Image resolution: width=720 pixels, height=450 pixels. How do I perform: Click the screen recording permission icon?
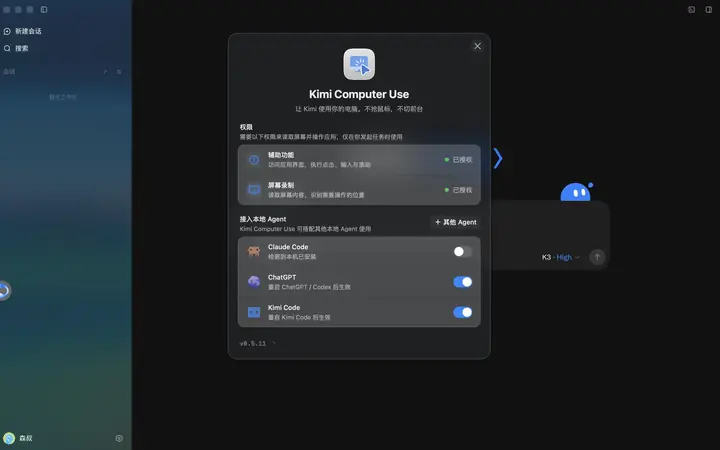click(x=254, y=190)
